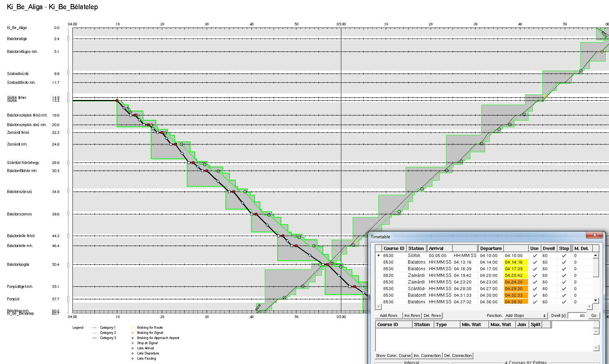Click Show Conn. Course button

click(393, 356)
